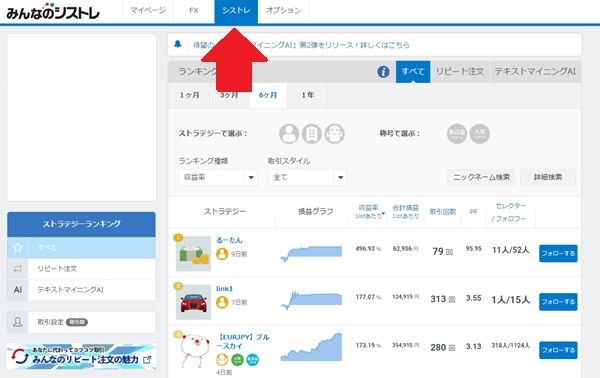The width and height of the screenshot is (600, 378).
Task: View the るーたん profit graph
Action: [311, 254]
